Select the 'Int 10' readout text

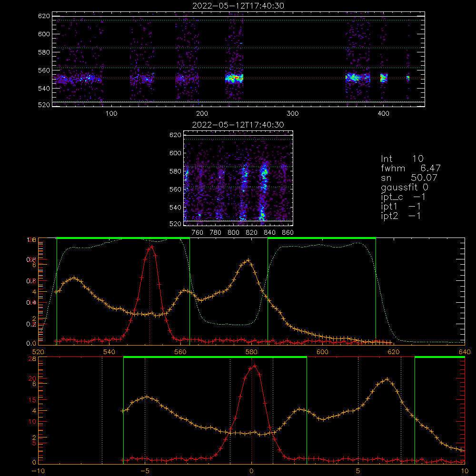(402, 159)
